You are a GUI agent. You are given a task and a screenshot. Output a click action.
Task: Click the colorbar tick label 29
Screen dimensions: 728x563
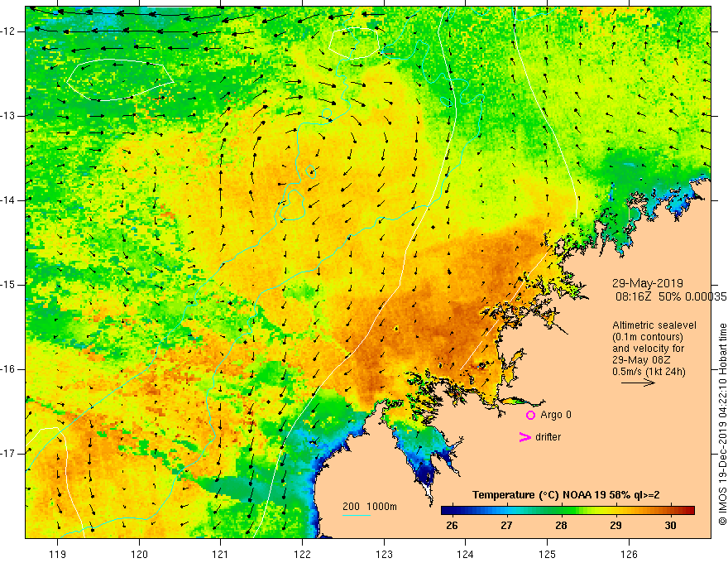click(x=615, y=526)
